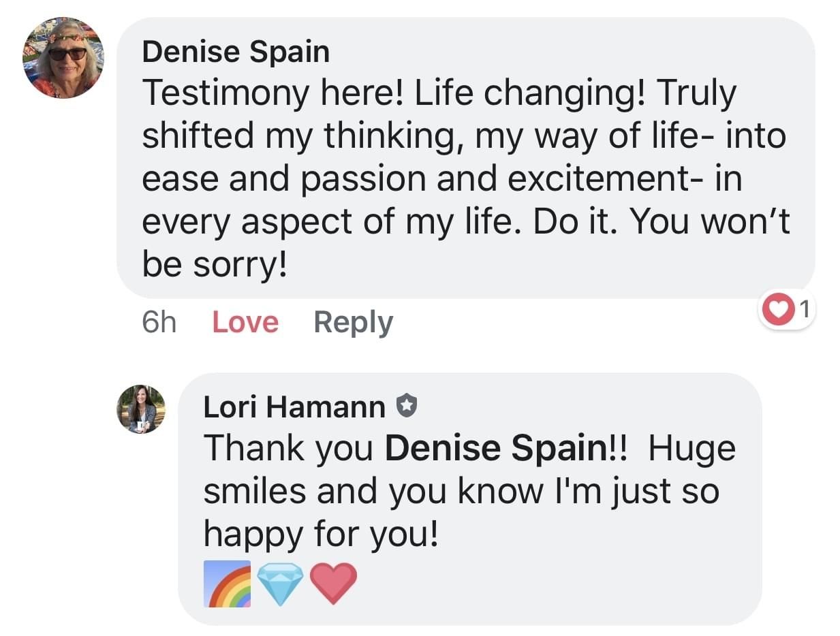Open the Denise Spain commenter name link
The image size is (840, 636).
(236, 52)
